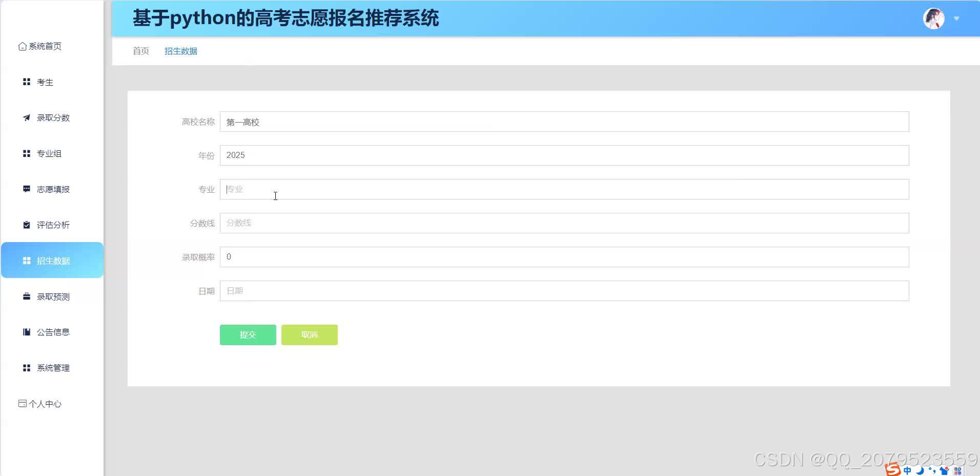
Task: Go to the 录取分数 section
Action: tap(52, 117)
